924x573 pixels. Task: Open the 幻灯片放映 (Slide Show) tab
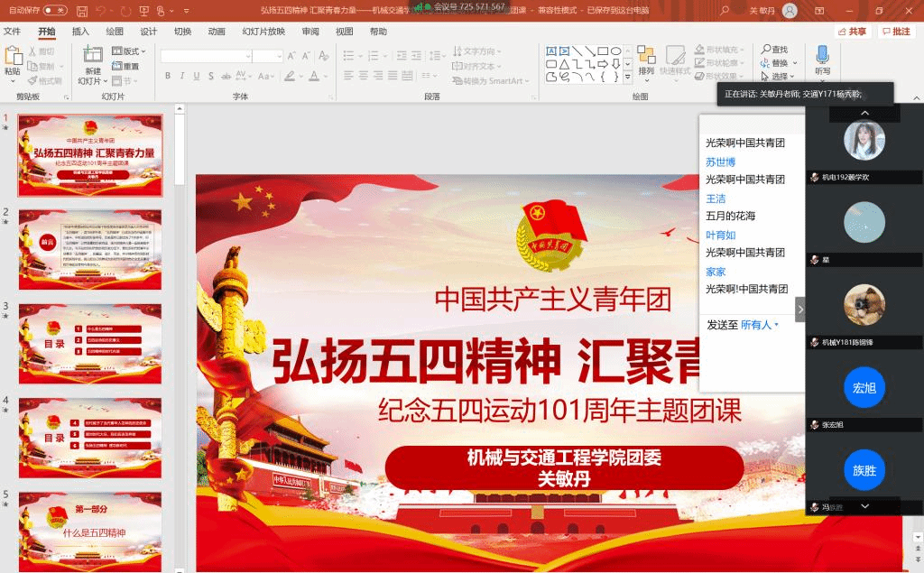(263, 32)
